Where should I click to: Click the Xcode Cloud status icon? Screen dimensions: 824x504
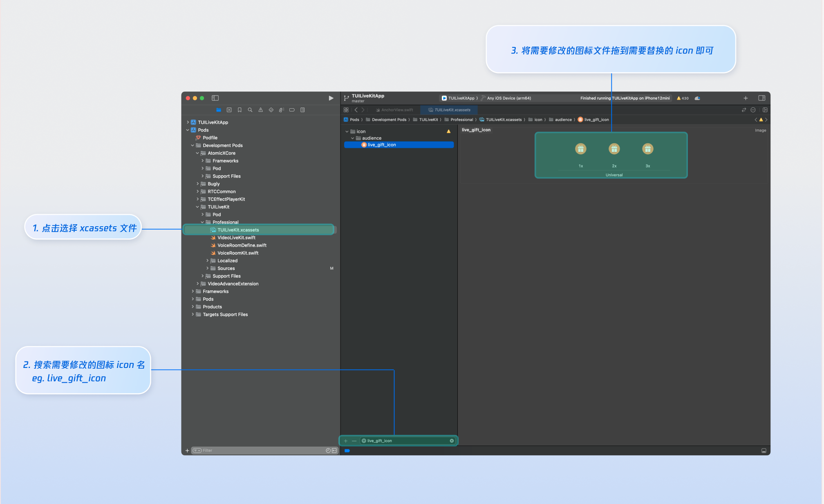point(697,98)
